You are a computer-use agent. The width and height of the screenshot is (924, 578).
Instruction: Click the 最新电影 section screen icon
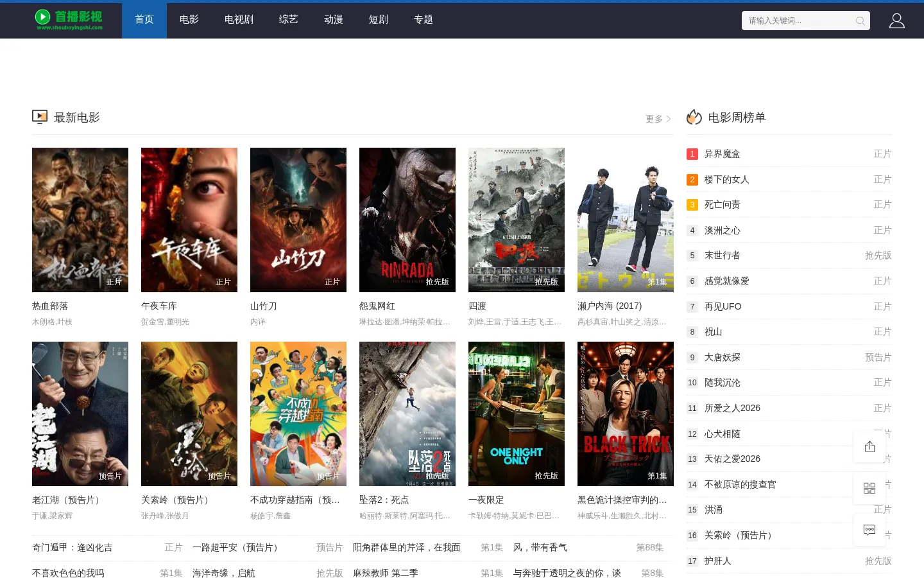(40, 117)
